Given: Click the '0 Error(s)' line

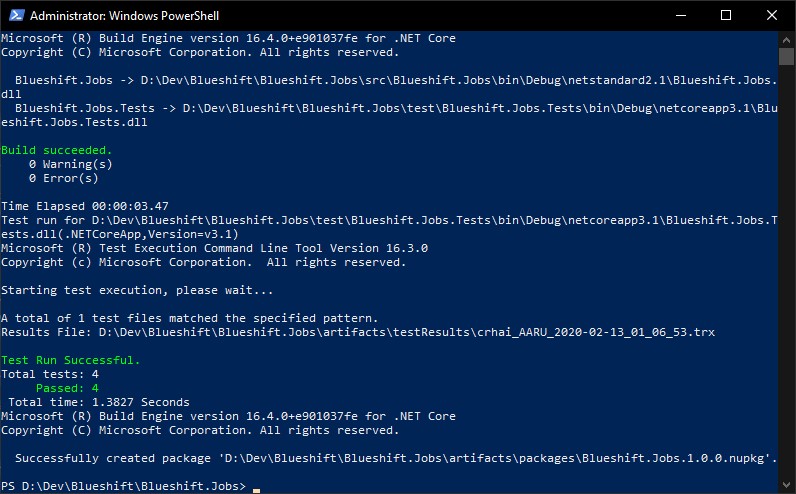Looking at the screenshot, I should click(x=64, y=178).
